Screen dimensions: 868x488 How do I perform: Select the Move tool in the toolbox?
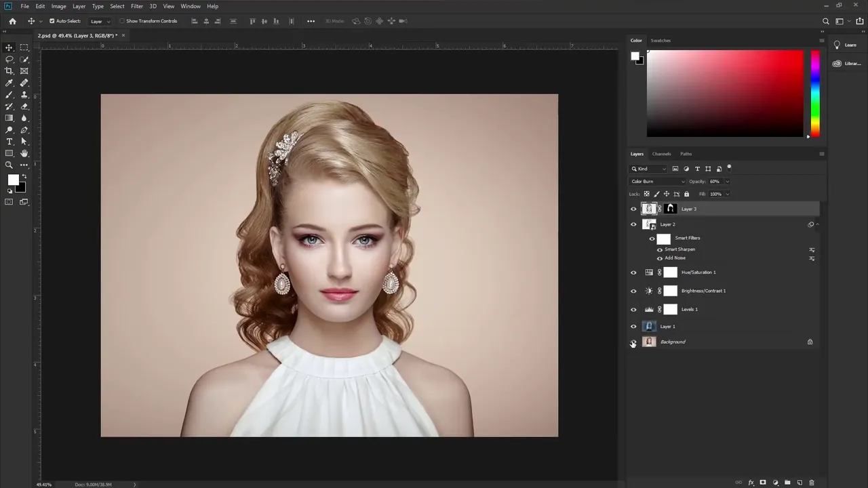point(9,47)
